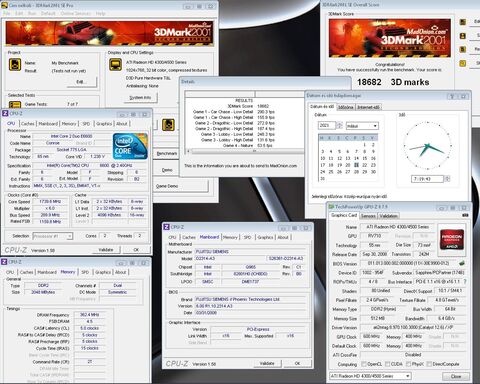Click the time input field showing 7:19:43
This screenshot has width=480, height=384.
pyautogui.click(x=427, y=179)
